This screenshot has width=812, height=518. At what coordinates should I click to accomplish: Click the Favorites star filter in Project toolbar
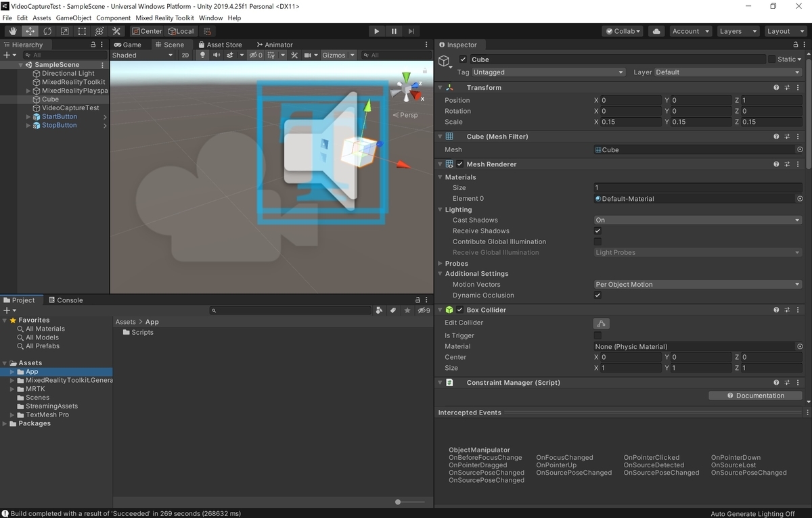407,310
